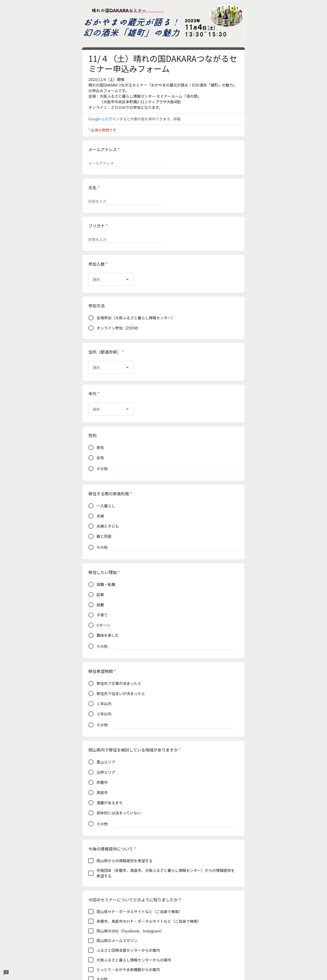327x980 pixels.
Task: Check 赤磐市、真庭市のＨＰ・ポータルサイトなど
Action: 91,921
